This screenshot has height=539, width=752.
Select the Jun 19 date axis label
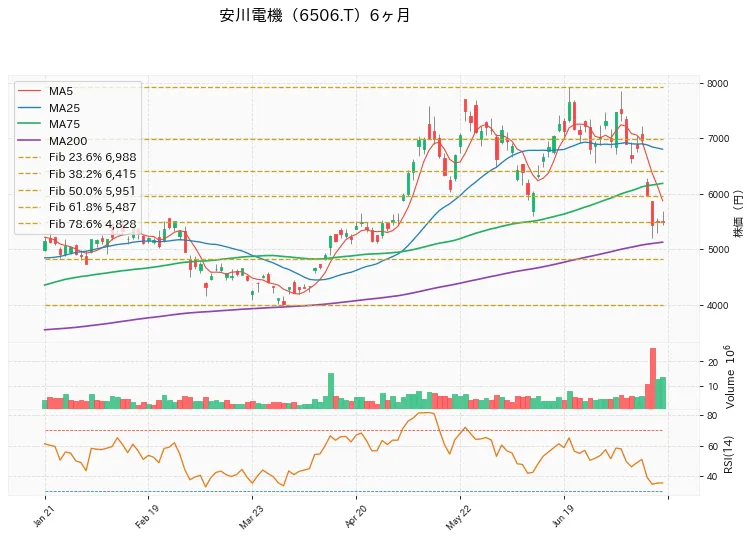click(x=563, y=516)
